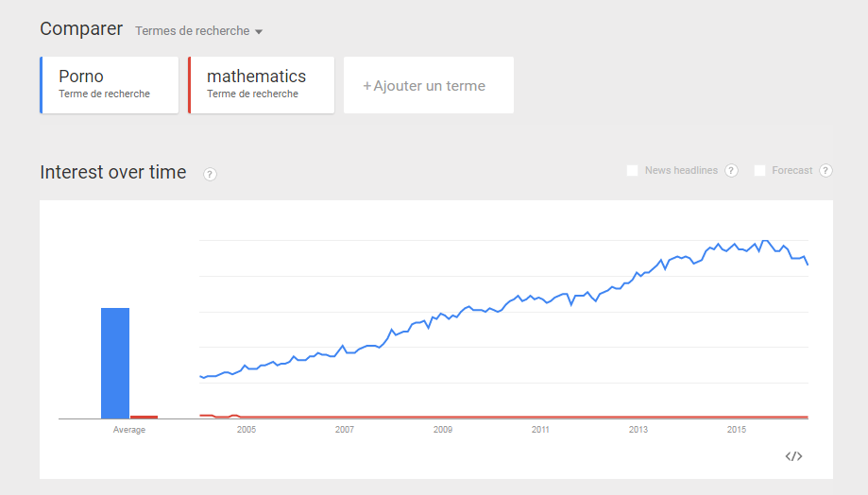Enable the News headlines checkbox
The width and height of the screenshot is (868, 495).
click(633, 170)
